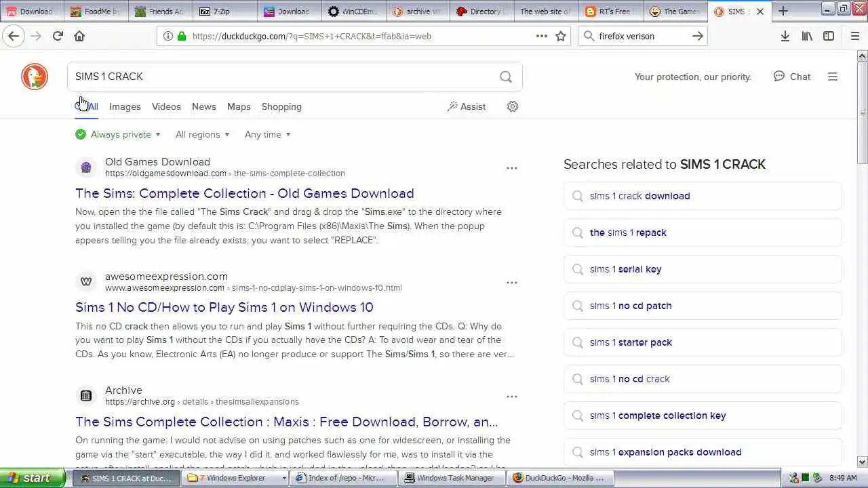Open more options for Old Games Download result
This screenshot has height=488, width=868.
512,168
